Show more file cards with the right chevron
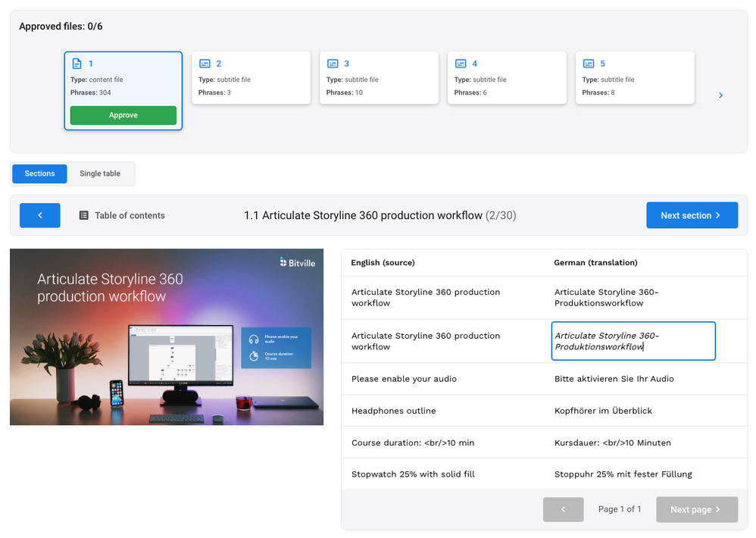Screen dimensions: 756x538 721,95
